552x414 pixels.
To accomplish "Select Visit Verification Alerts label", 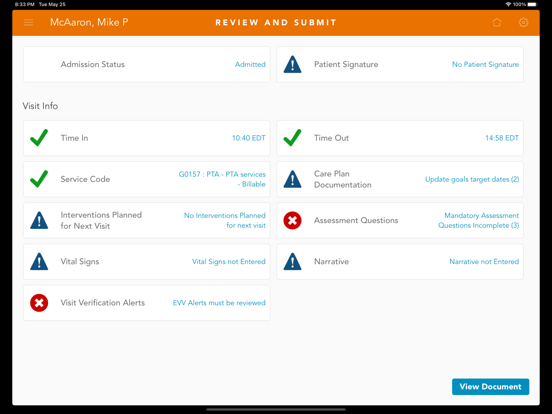I will (x=102, y=303).
